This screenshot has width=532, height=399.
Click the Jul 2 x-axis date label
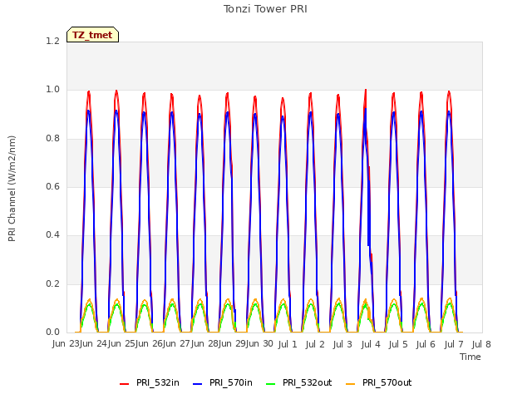pos(315,344)
